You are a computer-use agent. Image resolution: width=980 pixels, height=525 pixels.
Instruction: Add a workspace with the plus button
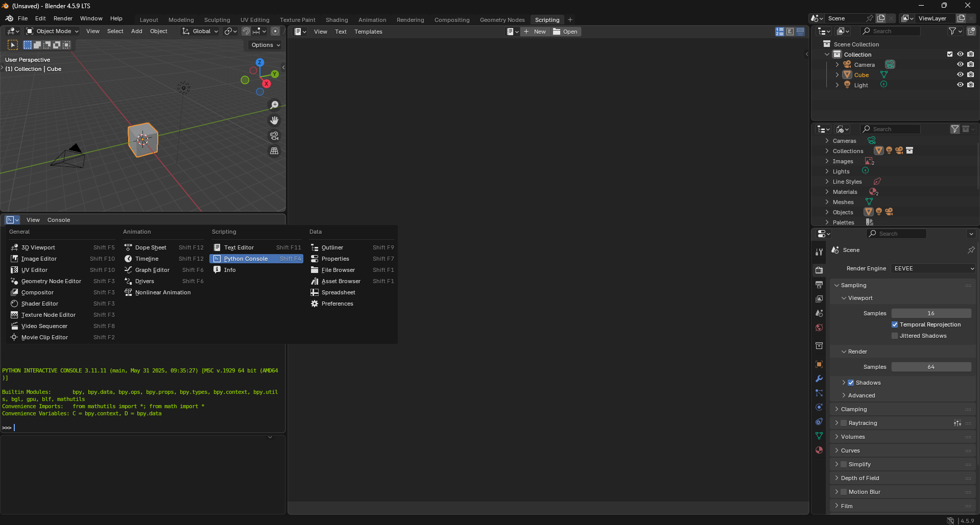coord(570,20)
